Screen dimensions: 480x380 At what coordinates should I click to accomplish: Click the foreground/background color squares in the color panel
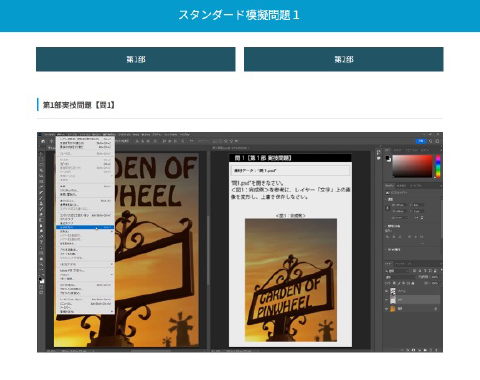[388, 159]
